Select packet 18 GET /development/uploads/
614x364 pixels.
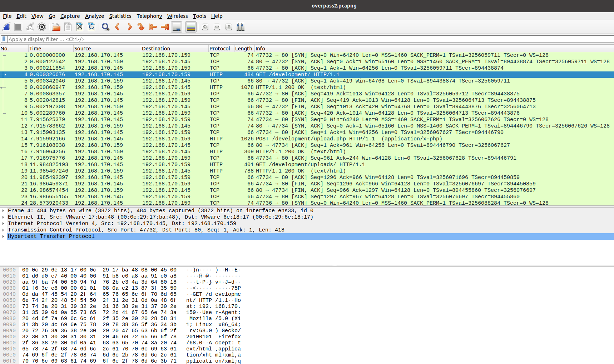pos(307,165)
